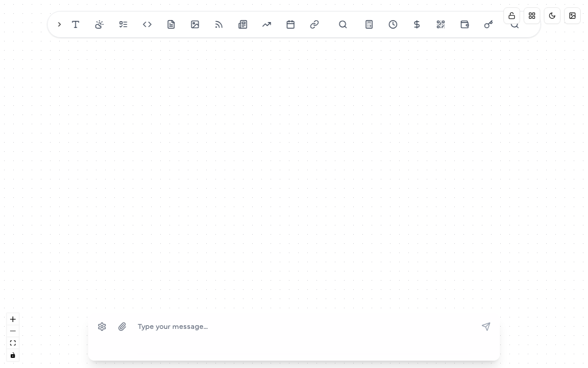The width and height of the screenshot is (588, 368).
Task: Click the dollar sign currency icon
Action: coord(417,24)
